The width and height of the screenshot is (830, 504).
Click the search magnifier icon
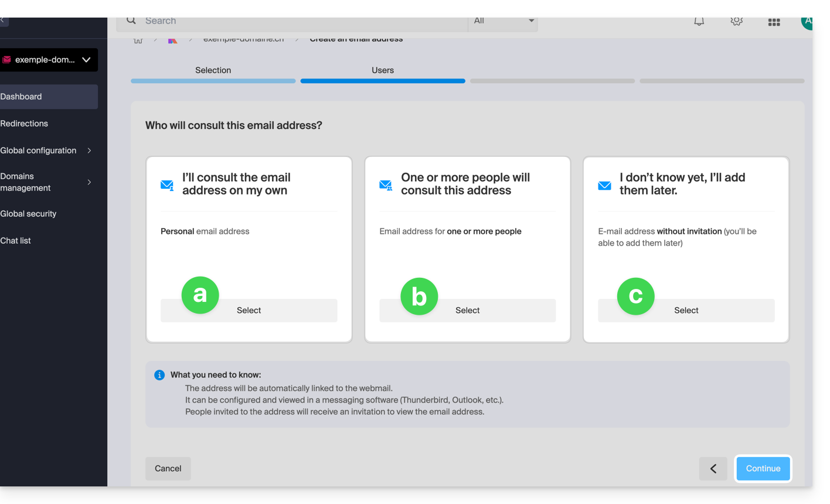(x=131, y=21)
